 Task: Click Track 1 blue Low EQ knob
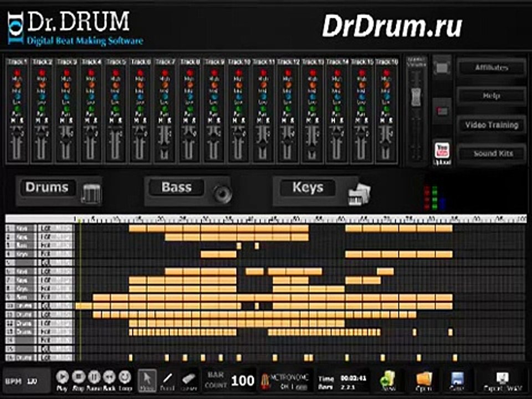[x=17, y=96]
